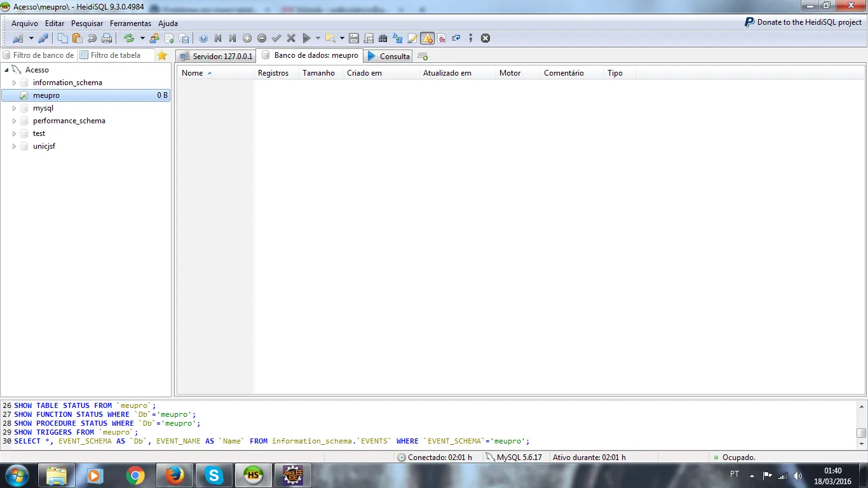Toggle the BLOB hex display button
The image size is (868, 488).
(442, 38)
